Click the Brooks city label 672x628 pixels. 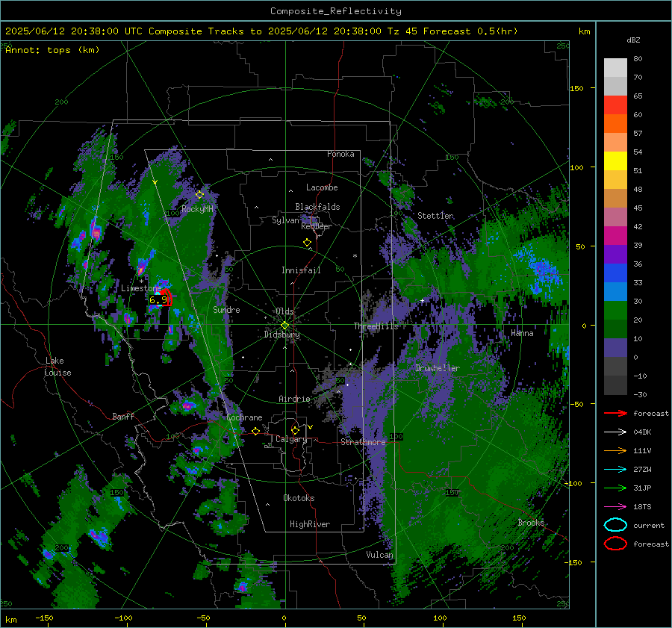(531, 523)
